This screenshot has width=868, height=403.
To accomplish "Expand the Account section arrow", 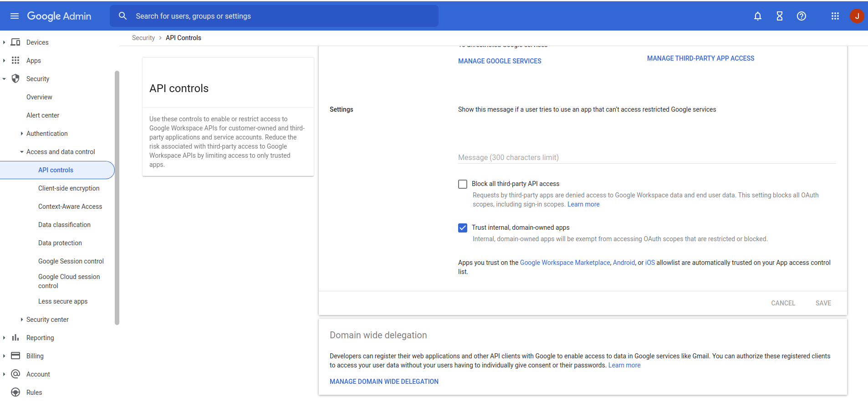I will coord(4,374).
